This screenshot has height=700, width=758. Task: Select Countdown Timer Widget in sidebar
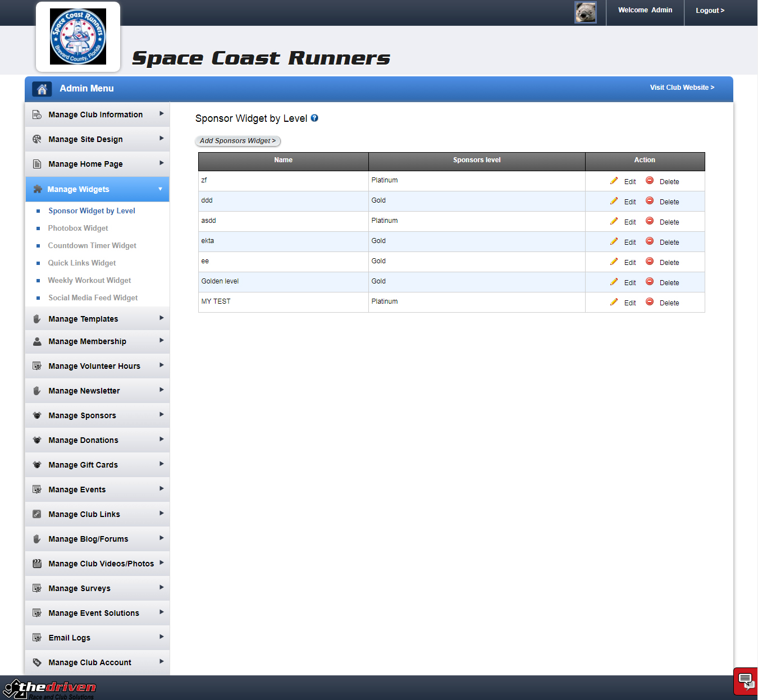[x=92, y=245]
